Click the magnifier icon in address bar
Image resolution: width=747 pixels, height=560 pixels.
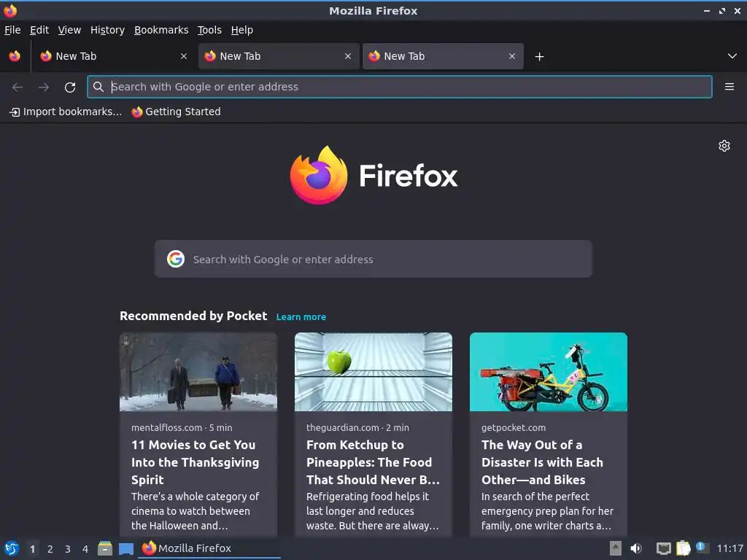[98, 87]
